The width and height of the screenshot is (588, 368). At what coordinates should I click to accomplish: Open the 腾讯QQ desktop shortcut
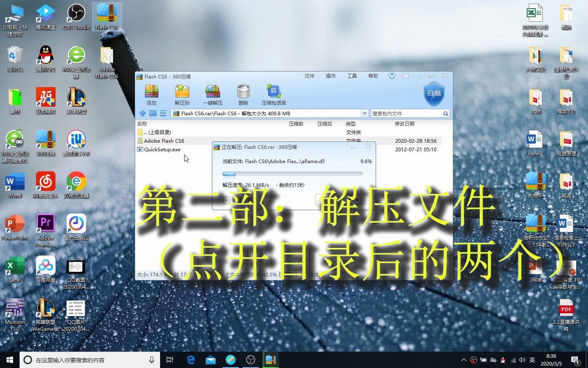coord(45,59)
